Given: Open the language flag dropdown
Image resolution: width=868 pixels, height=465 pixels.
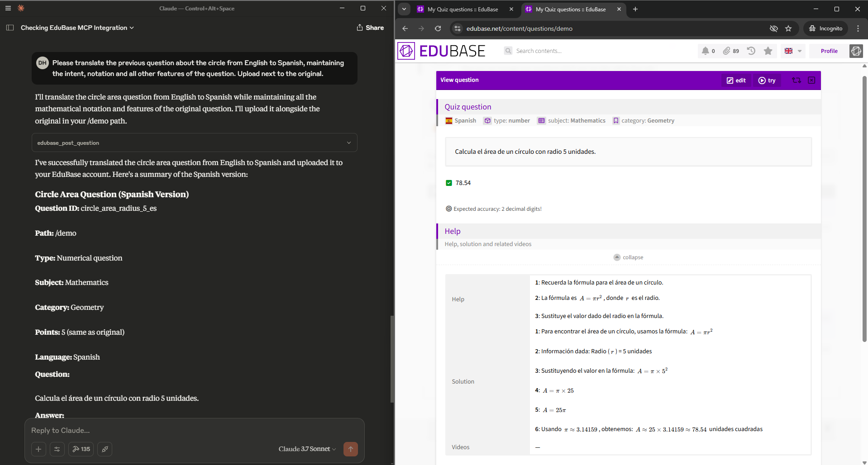Looking at the screenshot, I should click(793, 51).
